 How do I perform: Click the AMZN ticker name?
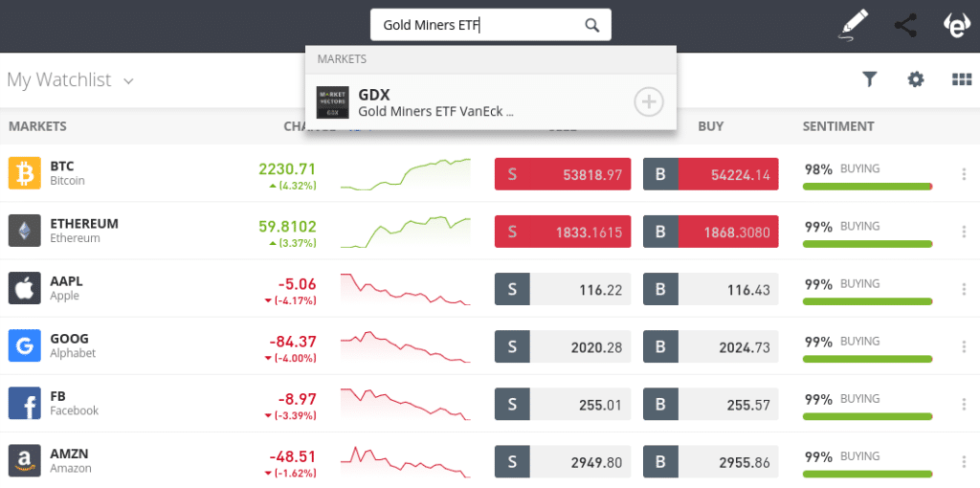point(69,454)
